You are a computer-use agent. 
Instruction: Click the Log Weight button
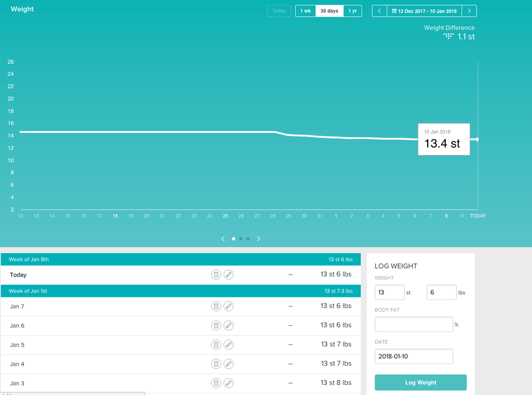pyautogui.click(x=421, y=383)
